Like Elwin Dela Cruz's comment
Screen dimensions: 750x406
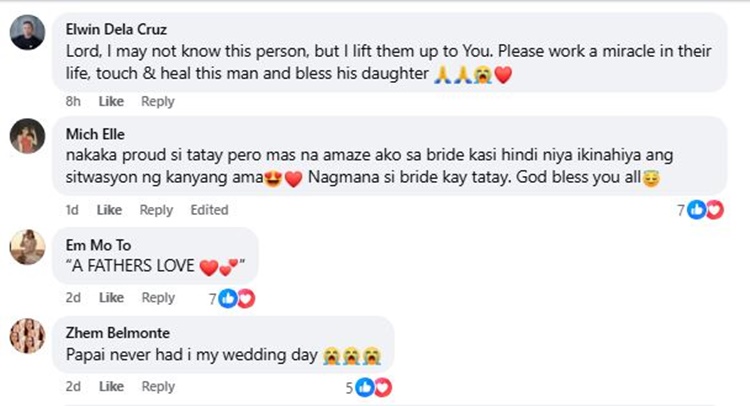[110, 101]
